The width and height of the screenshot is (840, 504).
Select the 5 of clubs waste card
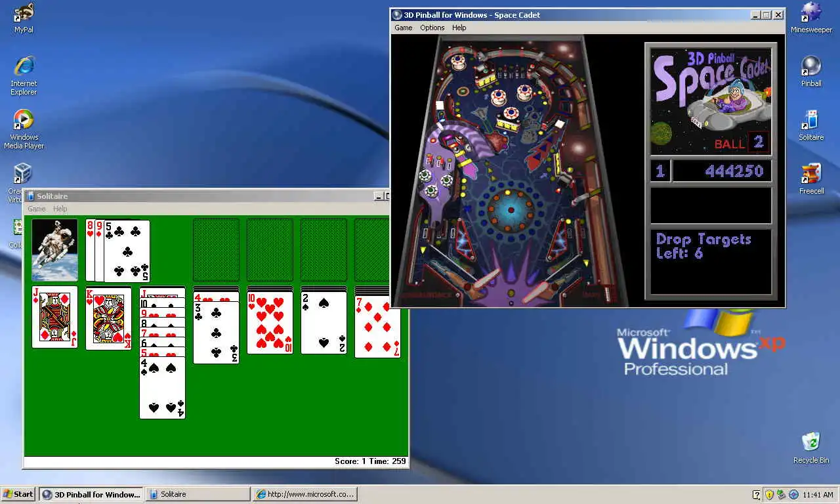pyautogui.click(x=127, y=251)
